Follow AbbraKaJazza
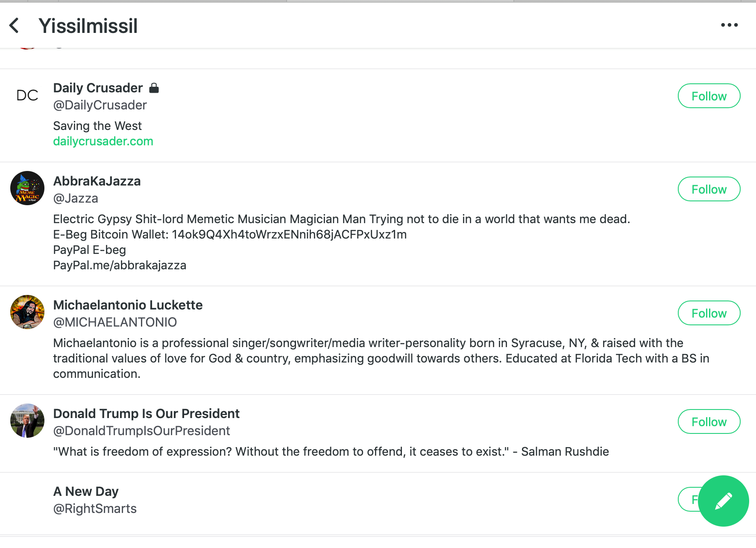Screen dimensions: 756x548 click(x=709, y=189)
